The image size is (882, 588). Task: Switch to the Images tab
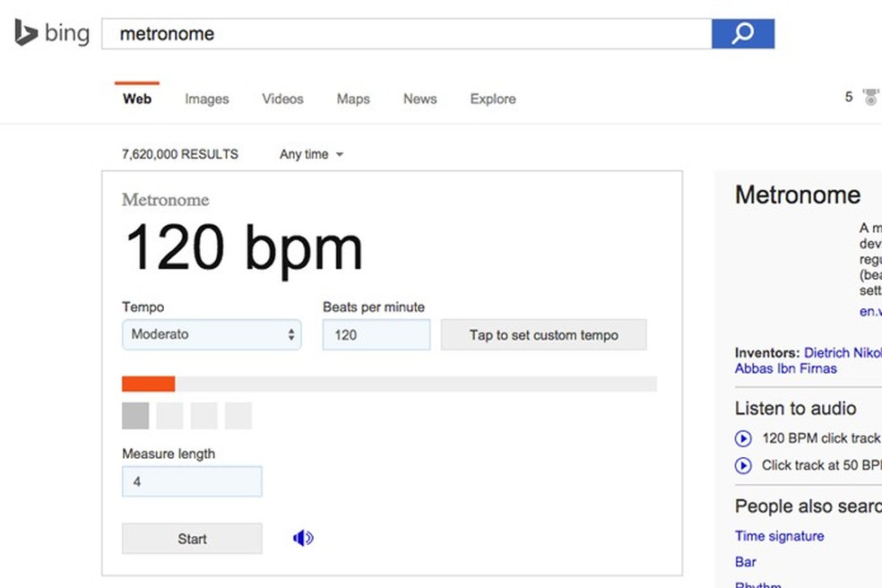207,99
